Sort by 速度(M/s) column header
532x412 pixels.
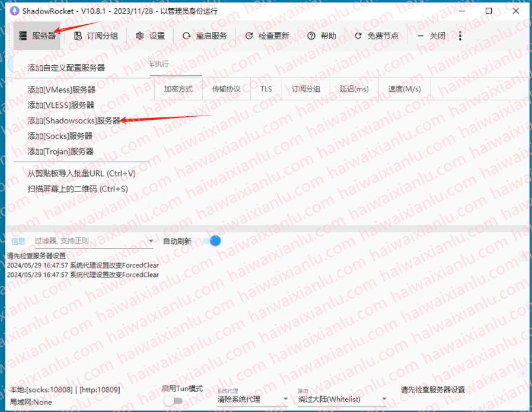click(404, 89)
